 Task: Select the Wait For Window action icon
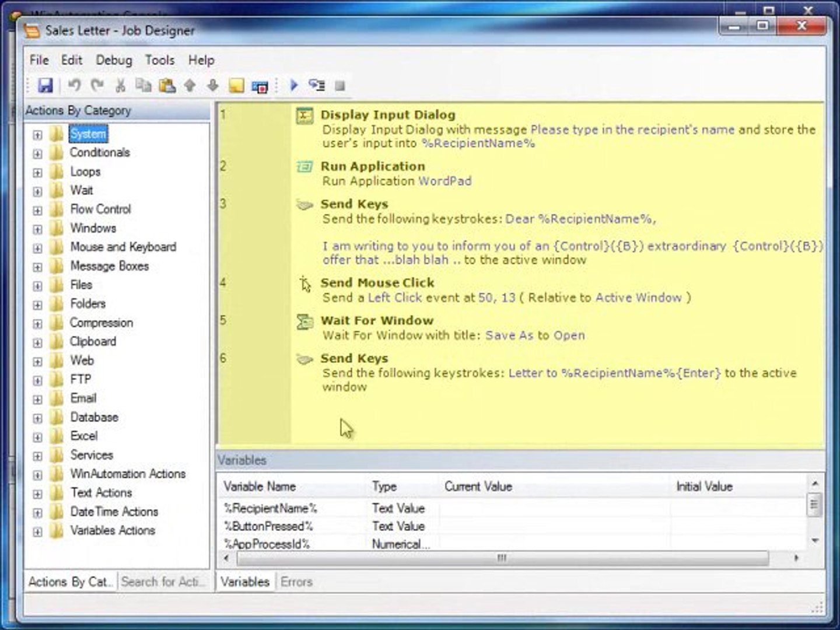[304, 321]
